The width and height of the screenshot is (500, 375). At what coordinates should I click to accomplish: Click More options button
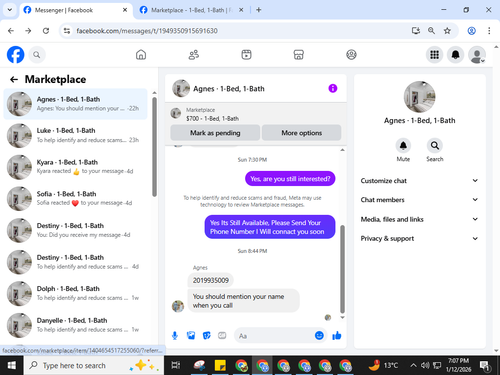(x=302, y=133)
